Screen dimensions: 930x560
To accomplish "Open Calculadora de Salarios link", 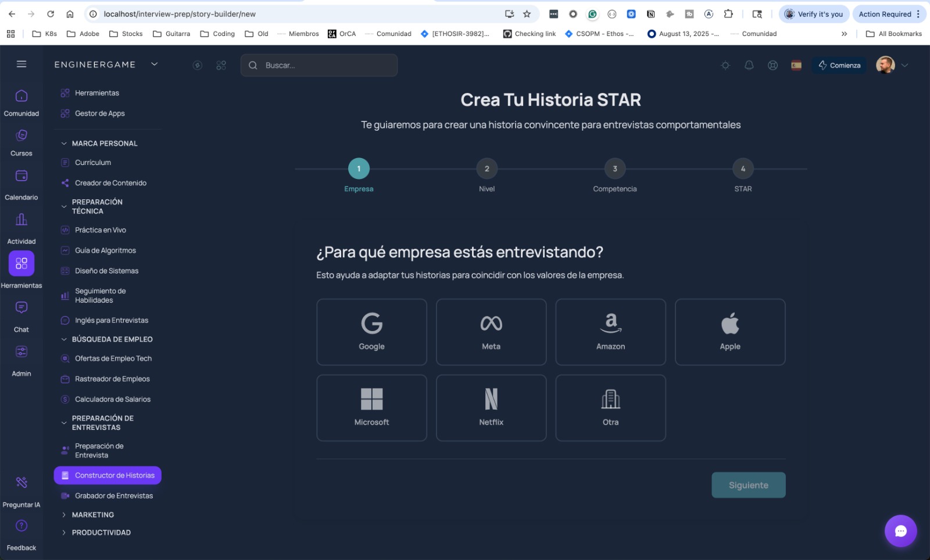I will tap(112, 399).
